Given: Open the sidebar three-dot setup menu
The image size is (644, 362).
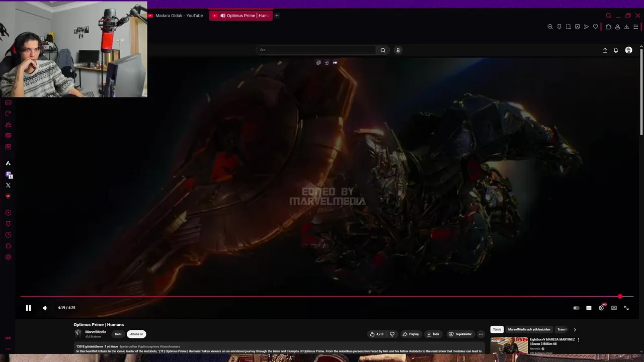Looking at the screenshot, I should [x=8, y=349].
